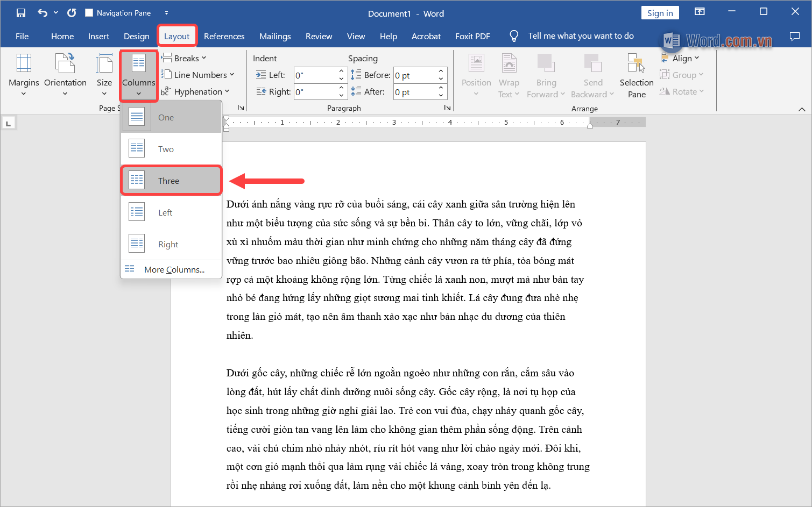Expand the Bring Forward dropdown arrow

pyautogui.click(x=562, y=94)
